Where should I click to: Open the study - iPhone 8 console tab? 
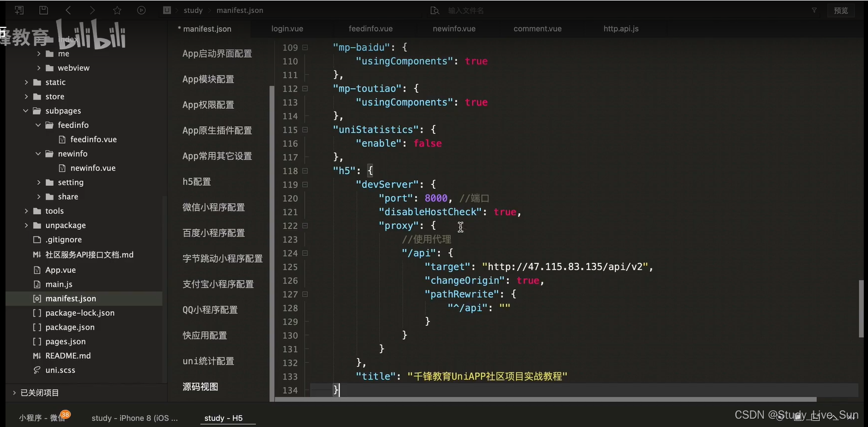pyautogui.click(x=134, y=418)
